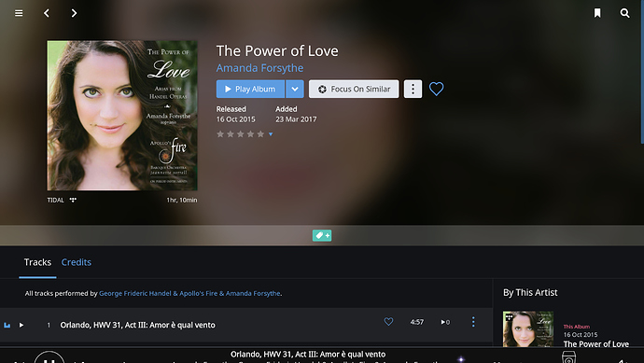This screenshot has height=363, width=644.
Task: Open The Power of Love in By This Artist
Action: tap(596, 344)
